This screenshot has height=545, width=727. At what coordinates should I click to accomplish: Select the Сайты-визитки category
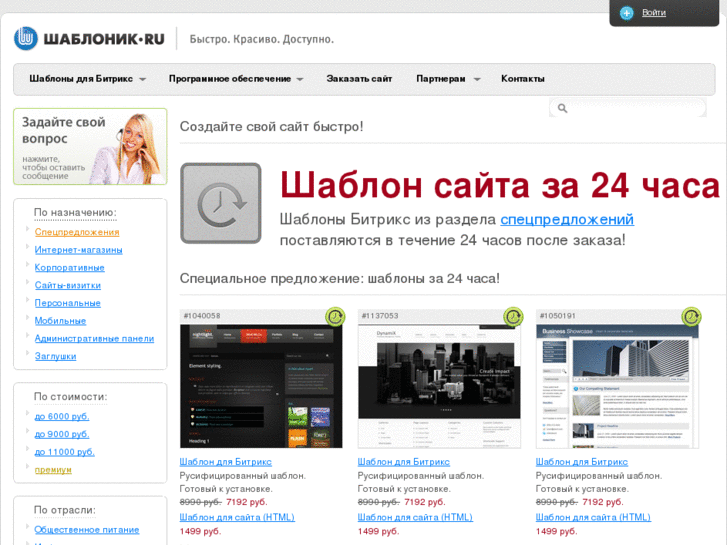coord(68,285)
